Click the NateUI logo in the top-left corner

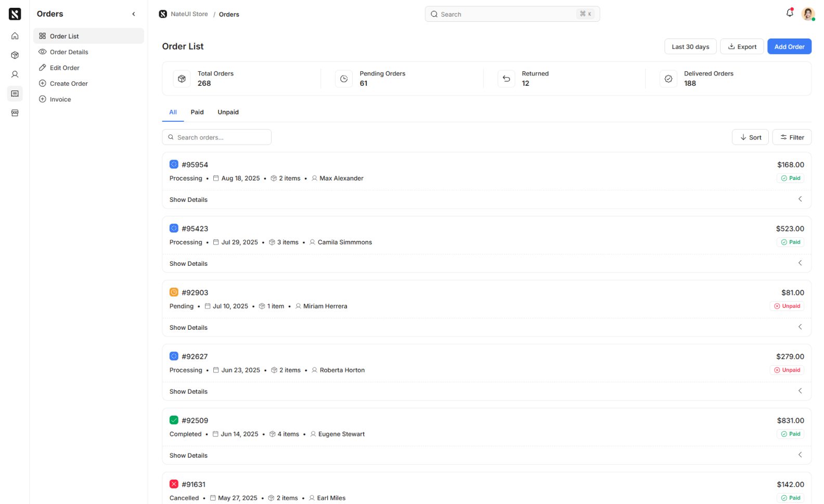(15, 14)
